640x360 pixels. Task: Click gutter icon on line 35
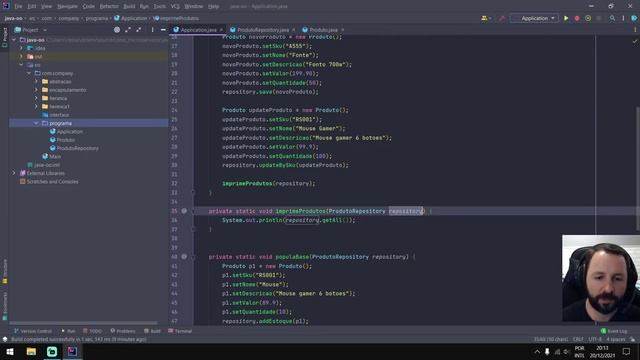point(184,211)
